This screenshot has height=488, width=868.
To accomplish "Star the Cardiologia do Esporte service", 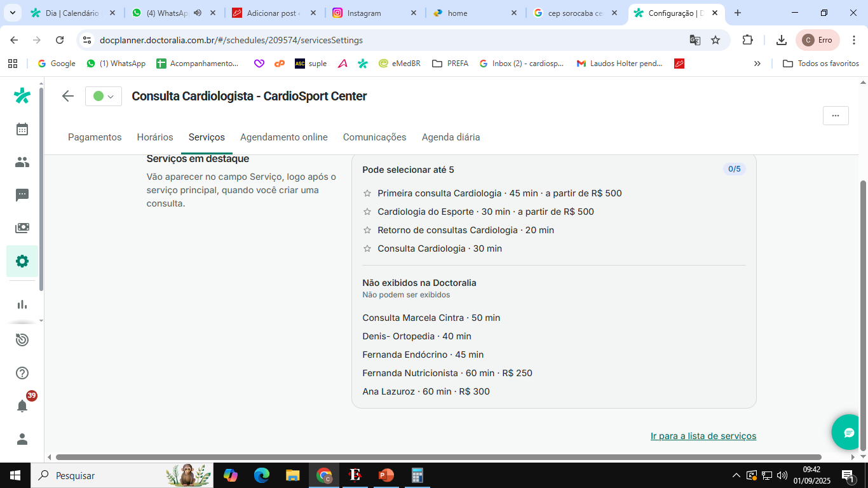I will [x=367, y=212].
